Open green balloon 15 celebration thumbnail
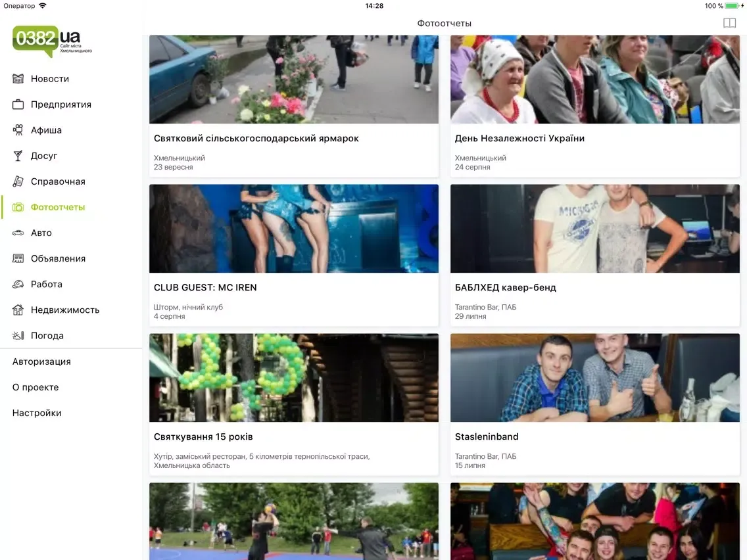Screen dimensions: 747x560 pyautogui.click(x=293, y=378)
